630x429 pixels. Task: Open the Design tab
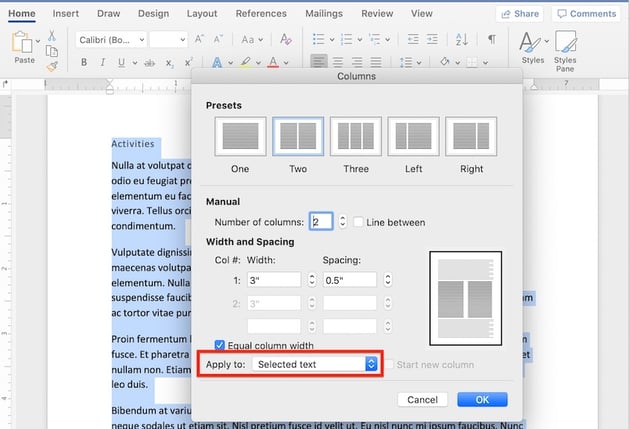[x=153, y=14]
